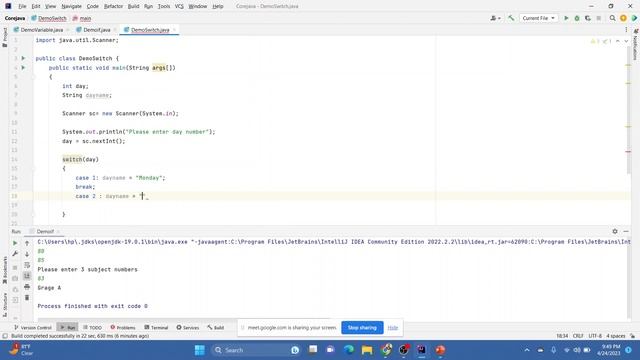Show hidden system tray icons chevron
Viewport: 640px width, 360px height.
pyautogui.click(x=527, y=350)
